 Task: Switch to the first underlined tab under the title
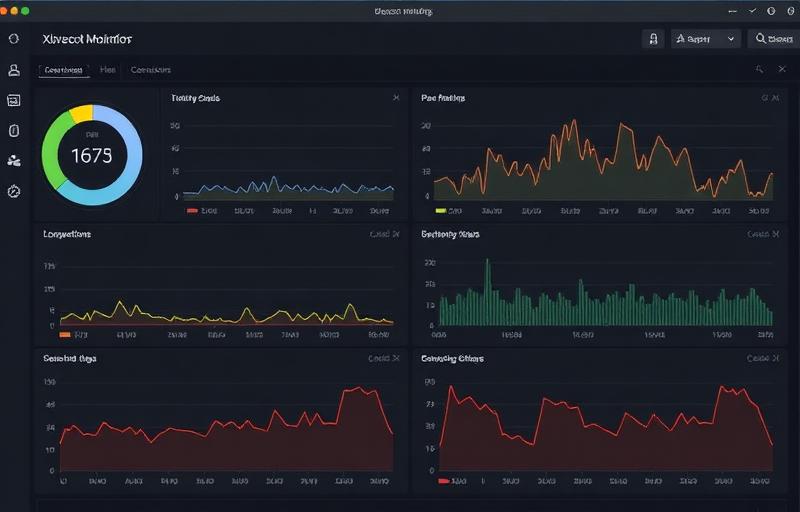pos(64,70)
